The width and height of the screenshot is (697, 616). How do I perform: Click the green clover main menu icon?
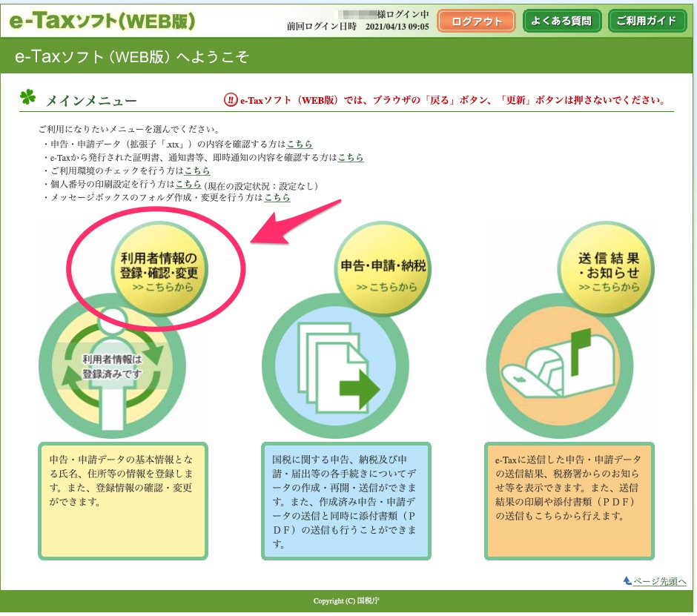[27, 97]
